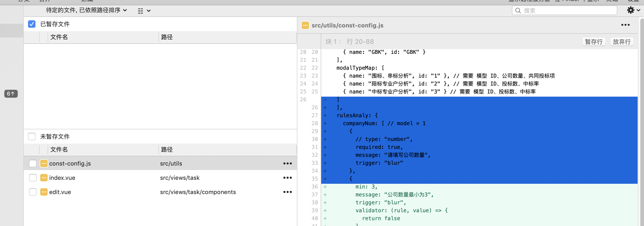Click the diff panel vertical scrollbar
The height and width of the screenshot is (226, 644).
642,121
